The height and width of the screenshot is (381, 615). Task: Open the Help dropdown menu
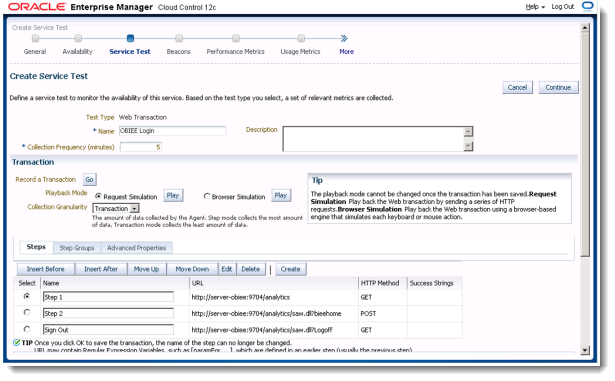click(x=535, y=7)
